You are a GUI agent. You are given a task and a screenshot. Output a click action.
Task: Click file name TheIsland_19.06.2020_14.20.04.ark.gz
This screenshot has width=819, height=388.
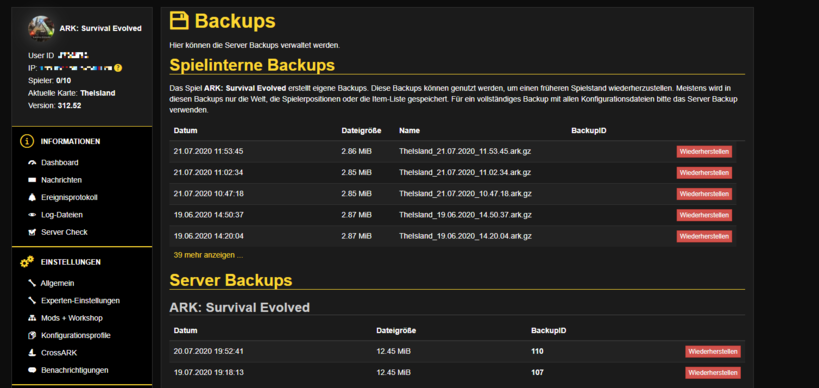465,236
